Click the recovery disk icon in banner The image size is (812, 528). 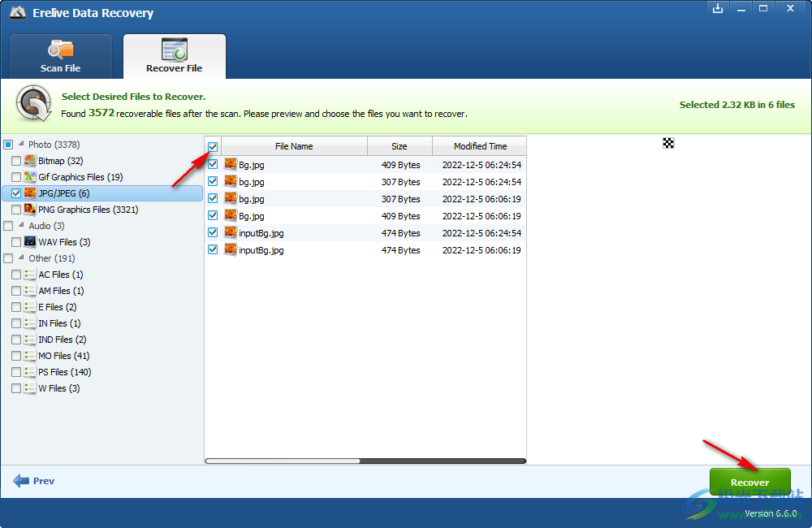pyautogui.click(x=33, y=103)
